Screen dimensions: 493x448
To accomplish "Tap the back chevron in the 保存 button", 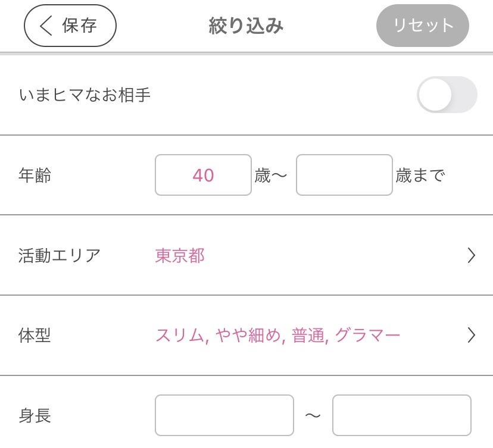I will 46,26.
